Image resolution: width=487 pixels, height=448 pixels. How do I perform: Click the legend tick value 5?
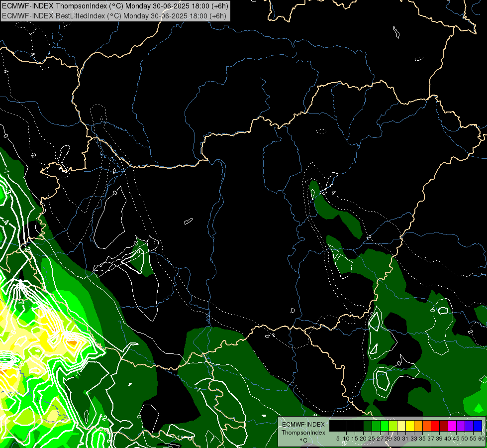point(338,439)
